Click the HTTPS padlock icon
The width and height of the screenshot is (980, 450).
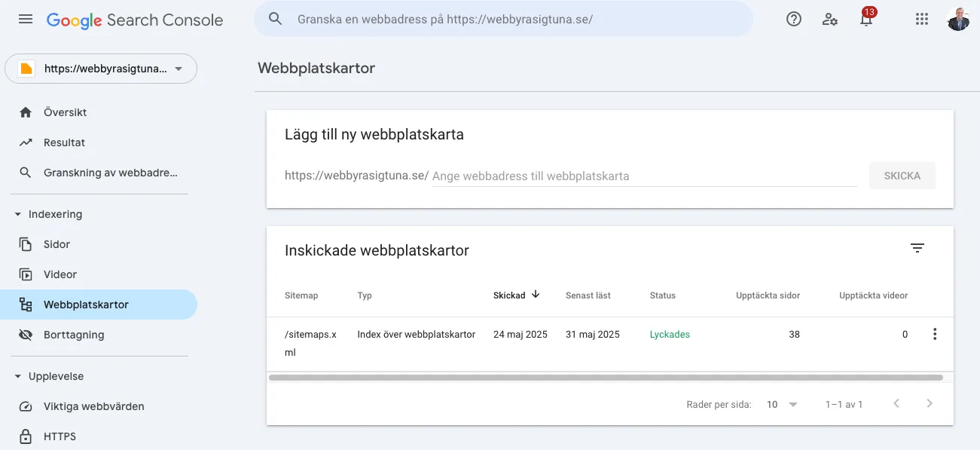point(26,436)
